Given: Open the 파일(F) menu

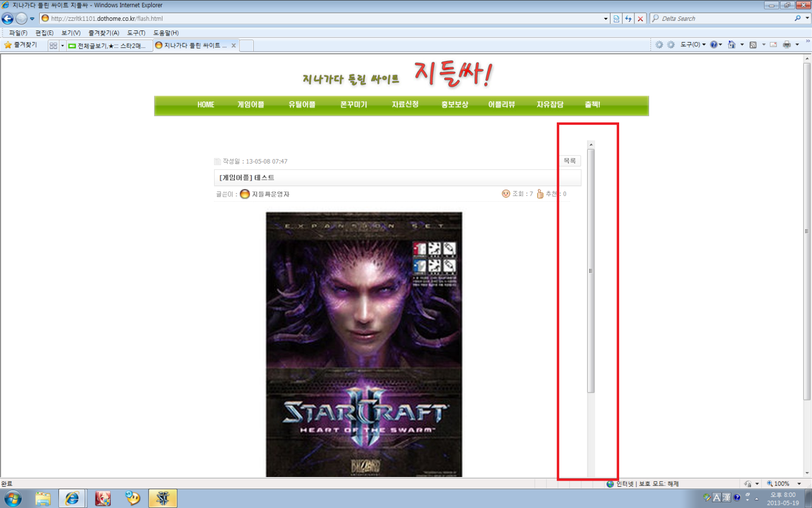Looking at the screenshot, I should 18,33.
